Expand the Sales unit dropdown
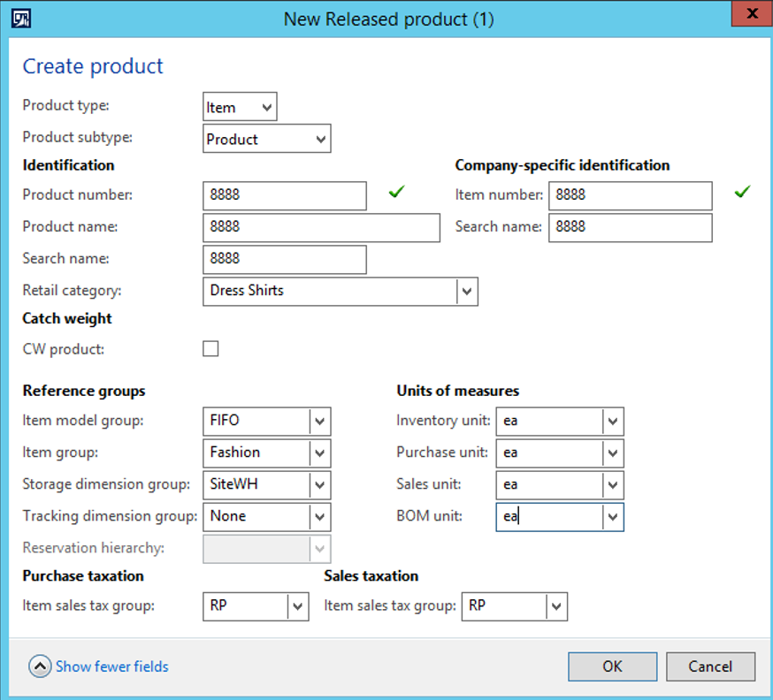This screenshot has width=773, height=700. pyautogui.click(x=613, y=485)
